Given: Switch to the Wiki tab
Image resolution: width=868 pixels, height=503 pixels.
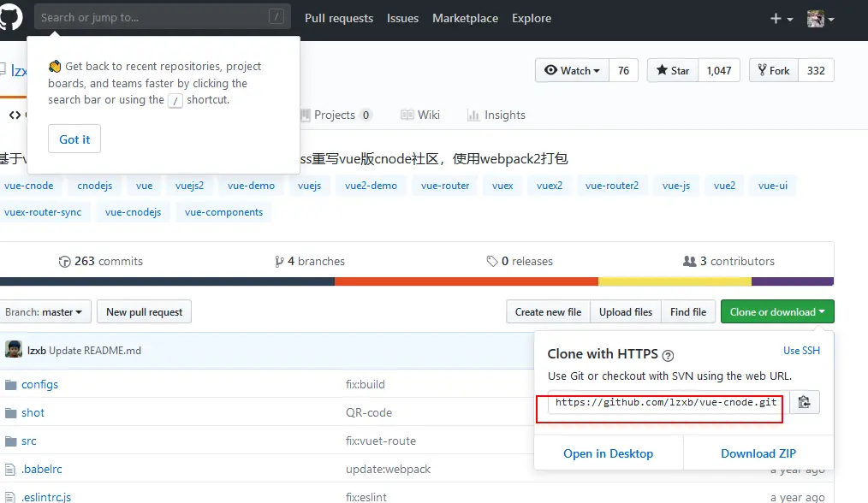Looking at the screenshot, I should pyautogui.click(x=420, y=115).
